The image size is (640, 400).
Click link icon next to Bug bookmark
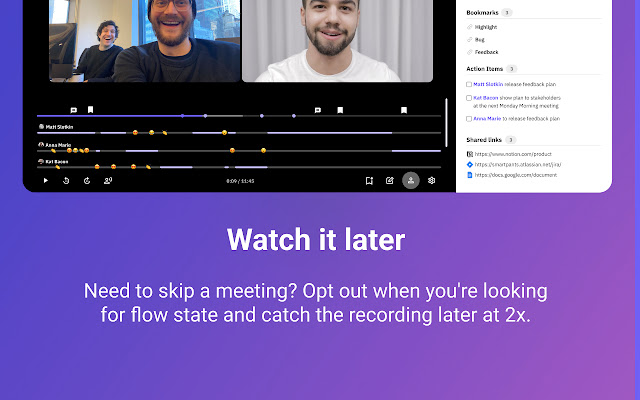pyautogui.click(x=469, y=40)
